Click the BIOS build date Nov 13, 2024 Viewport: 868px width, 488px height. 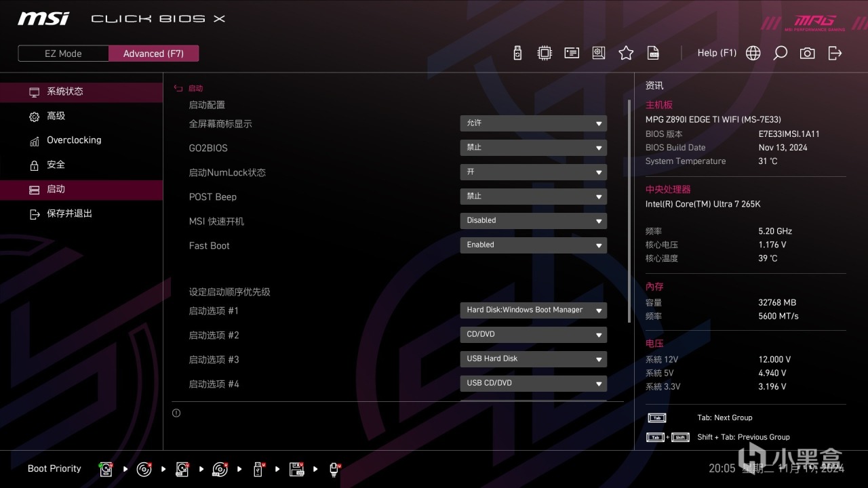coord(783,148)
